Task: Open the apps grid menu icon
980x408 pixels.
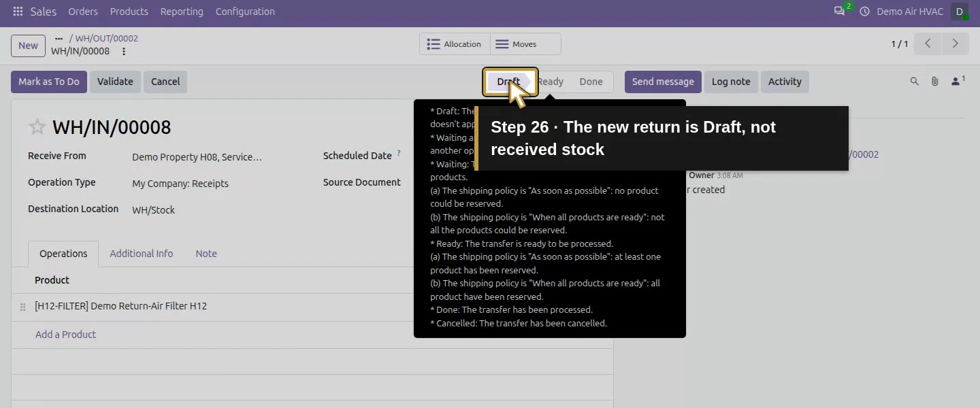Action: [x=18, y=12]
